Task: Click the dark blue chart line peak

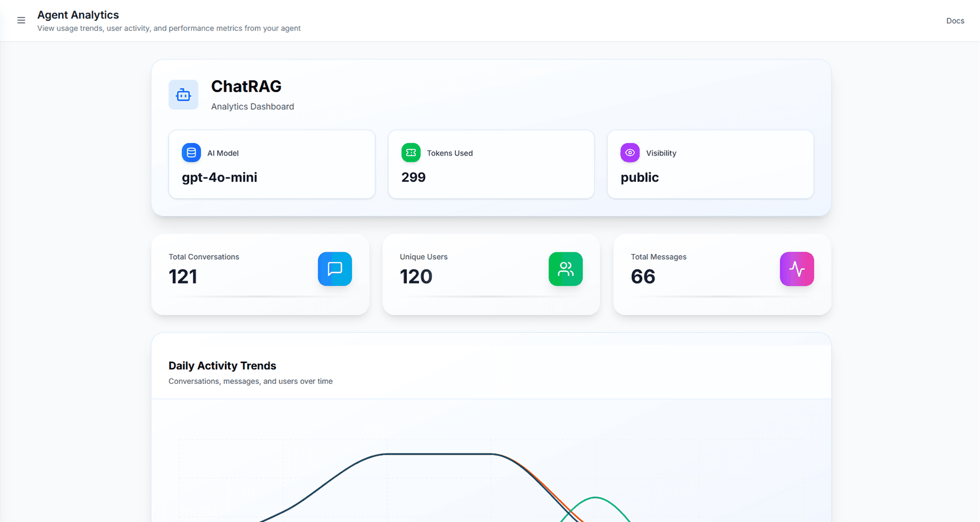Action: [x=438, y=454]
